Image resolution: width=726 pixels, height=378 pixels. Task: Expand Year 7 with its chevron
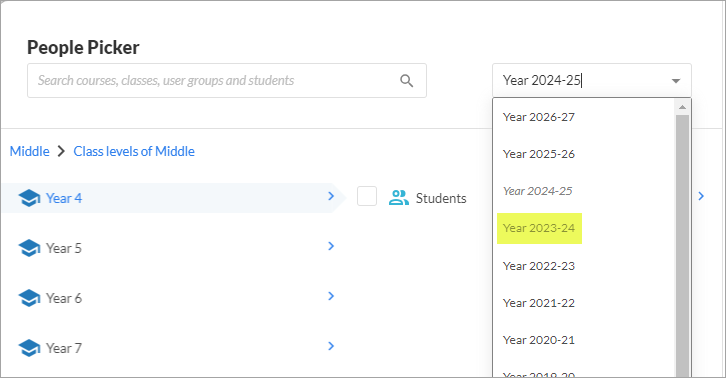331,346
